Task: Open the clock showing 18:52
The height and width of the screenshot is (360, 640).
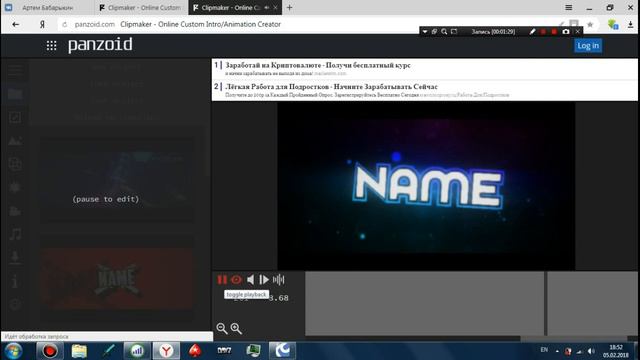Action: [616, 351]
